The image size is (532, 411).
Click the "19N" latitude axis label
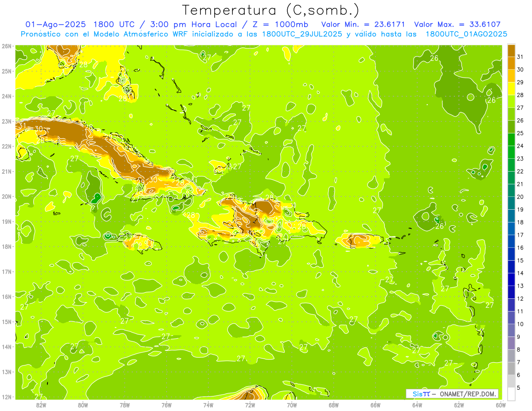[x=6, y=222]
